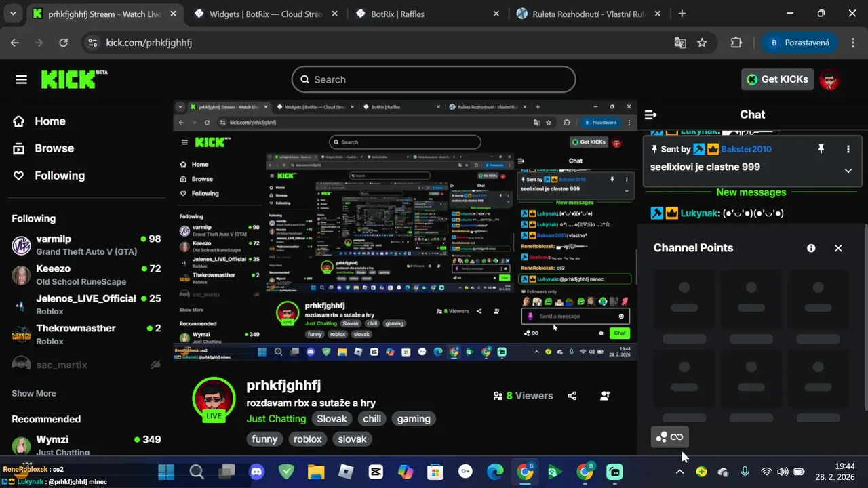Screen dimensions: 868x488
Task: Open the user avatar menu on Kick
Action: point(829,79)
